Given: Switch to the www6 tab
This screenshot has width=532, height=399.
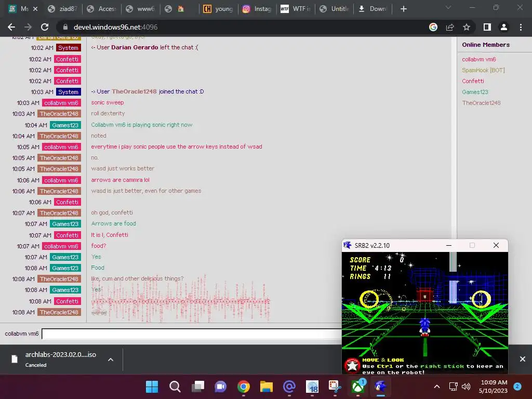Looking at the screenshot, I should 141,9.
